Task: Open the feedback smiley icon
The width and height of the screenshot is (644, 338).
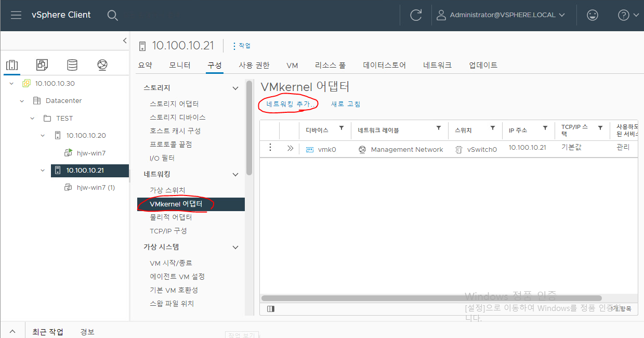Action: pyautogui.click(x=592, y=15)
